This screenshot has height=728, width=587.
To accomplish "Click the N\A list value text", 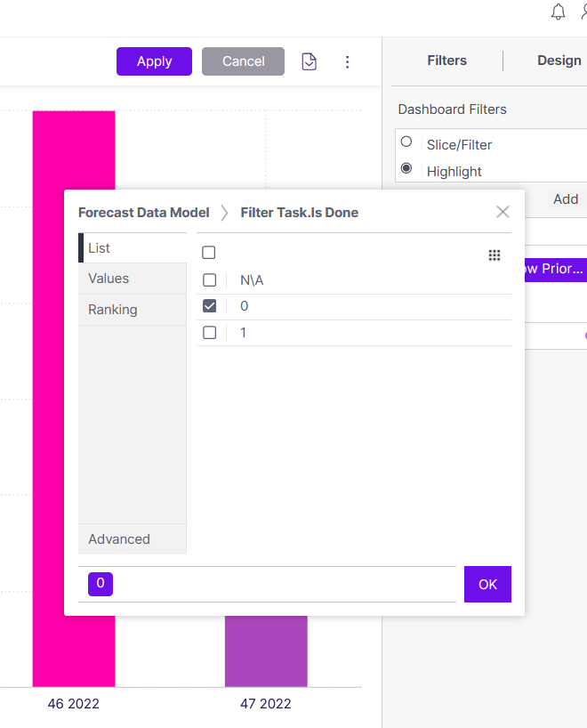I will (252, 280).
